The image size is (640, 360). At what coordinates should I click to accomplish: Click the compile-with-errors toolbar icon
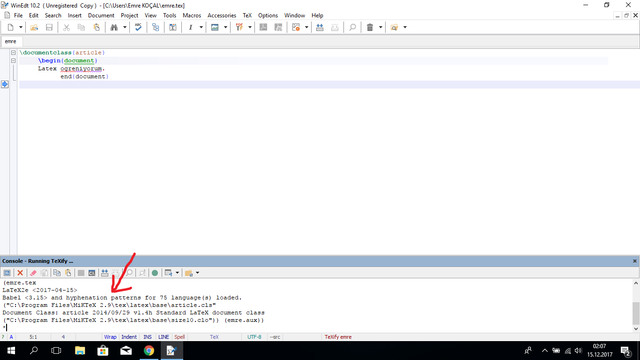(296, 27)
